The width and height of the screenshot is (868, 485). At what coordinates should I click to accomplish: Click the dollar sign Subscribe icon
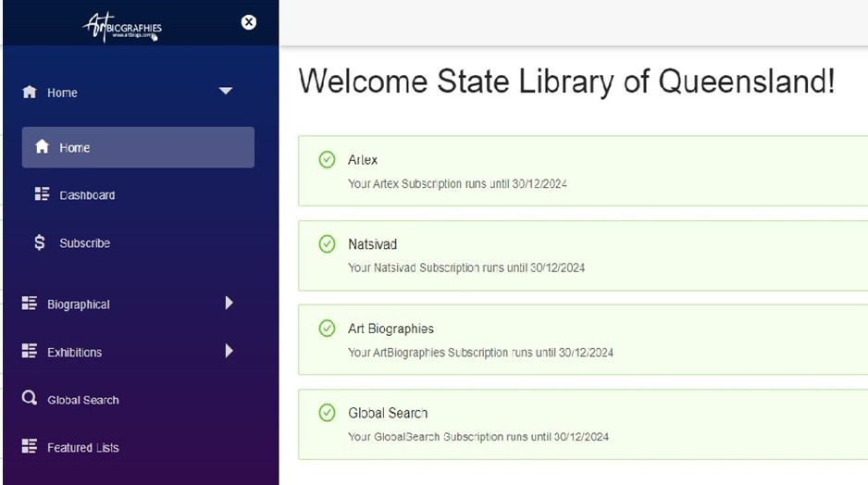pos(40,242)
